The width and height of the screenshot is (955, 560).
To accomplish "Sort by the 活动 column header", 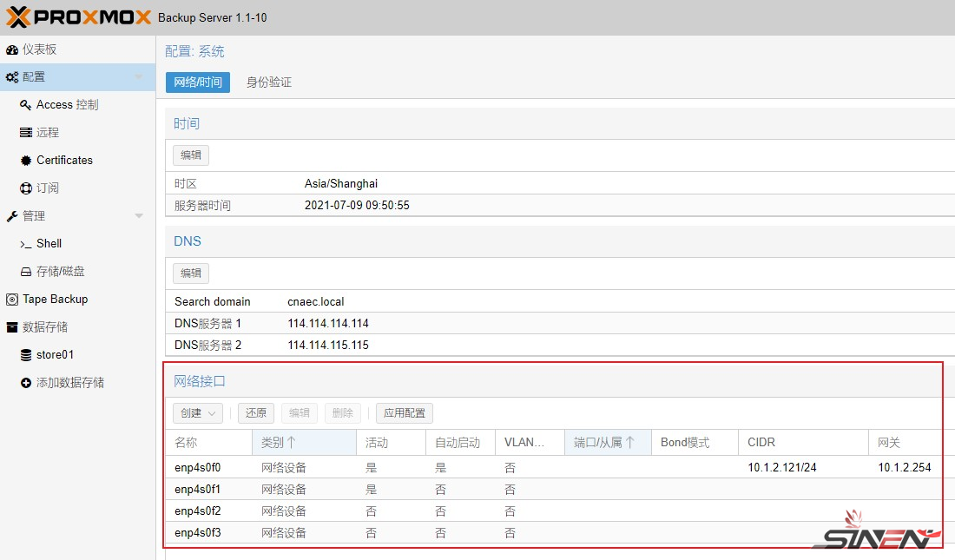I will click(391, 443).
